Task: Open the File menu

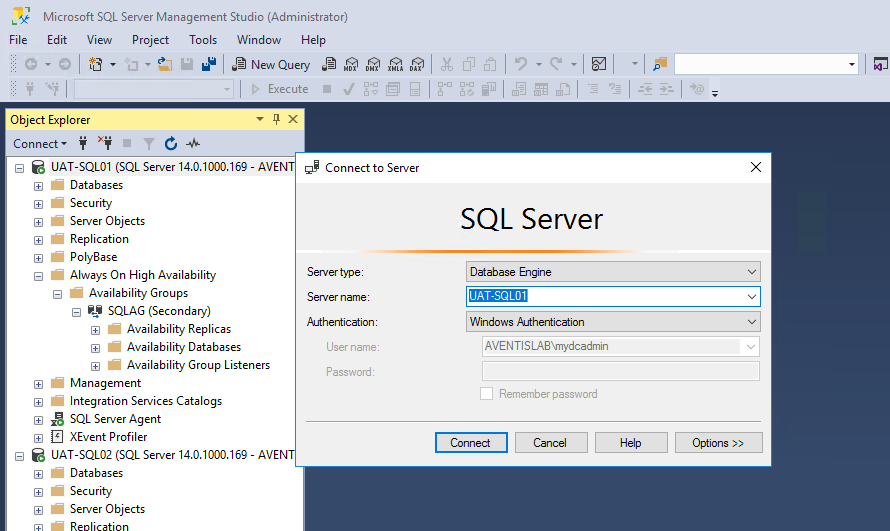Action: click(18, 40)
